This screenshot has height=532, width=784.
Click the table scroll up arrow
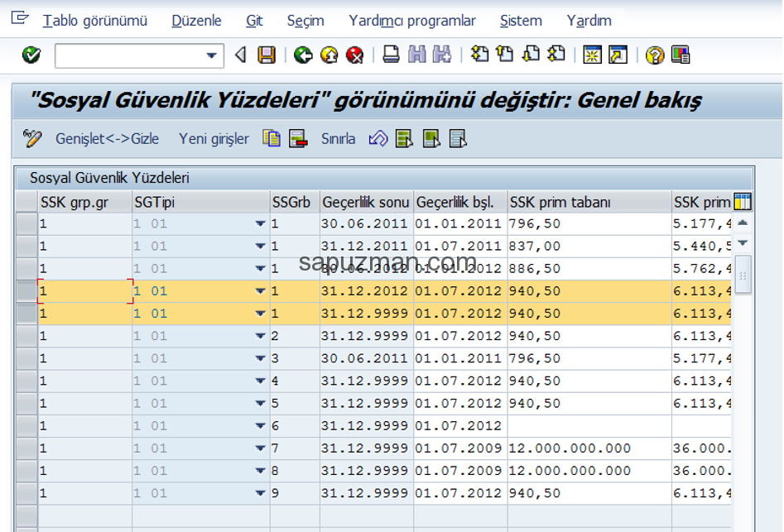pyautogui.click(x=743, y=223)
